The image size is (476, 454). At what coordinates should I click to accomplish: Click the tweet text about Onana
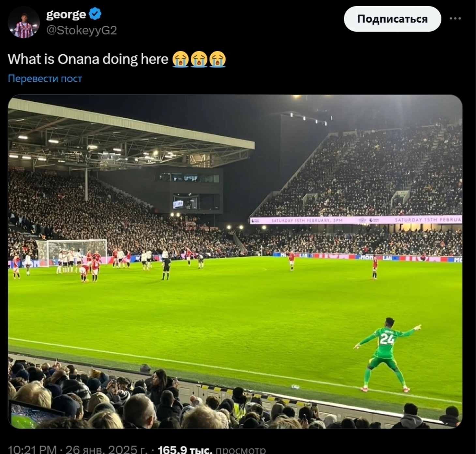pos(88,59)
